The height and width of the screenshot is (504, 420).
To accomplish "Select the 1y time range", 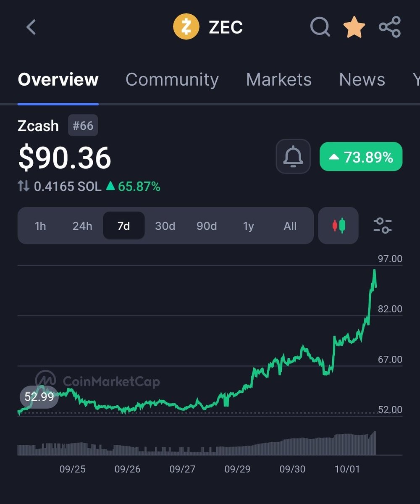I will [x=249, y=226].
